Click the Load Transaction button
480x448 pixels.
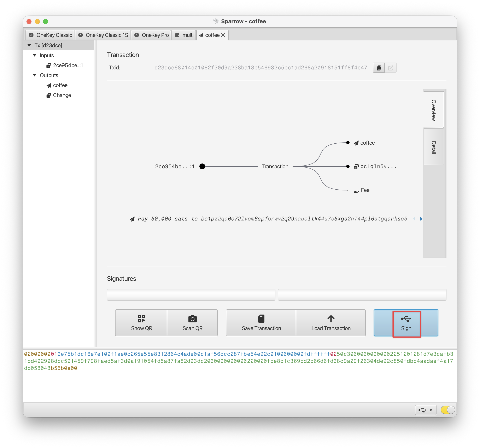click(331, 323)
